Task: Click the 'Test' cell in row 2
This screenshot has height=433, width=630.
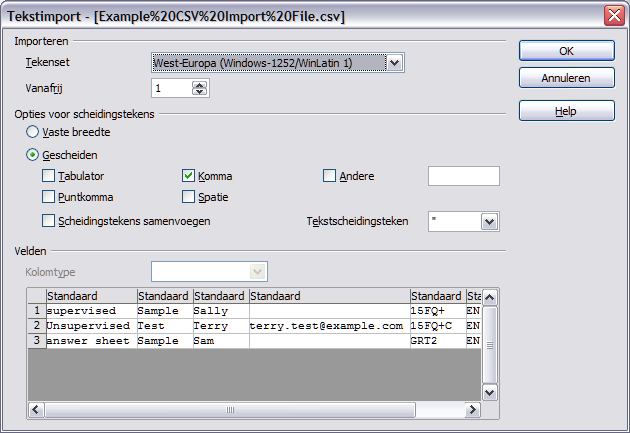Action: tap(165, 326)
